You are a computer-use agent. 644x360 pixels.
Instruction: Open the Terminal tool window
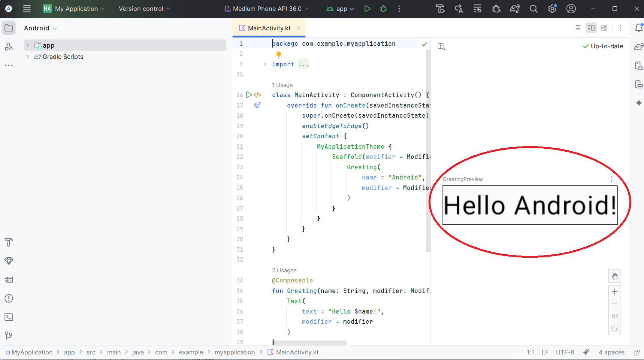[x=9, y=317]
